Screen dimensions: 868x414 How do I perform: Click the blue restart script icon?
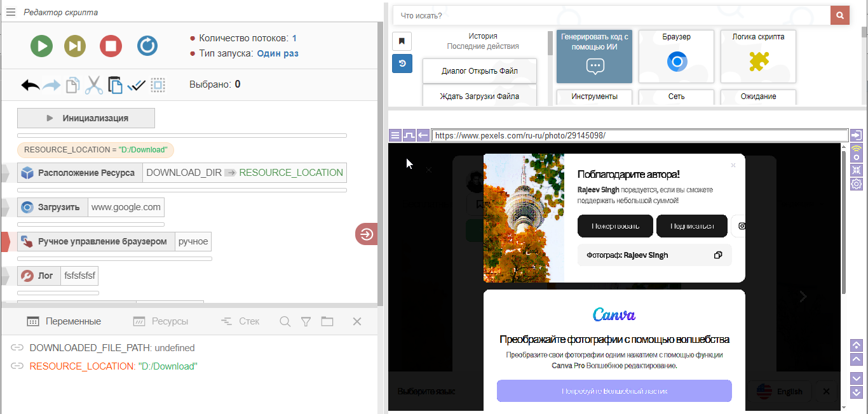click(147, 46)
